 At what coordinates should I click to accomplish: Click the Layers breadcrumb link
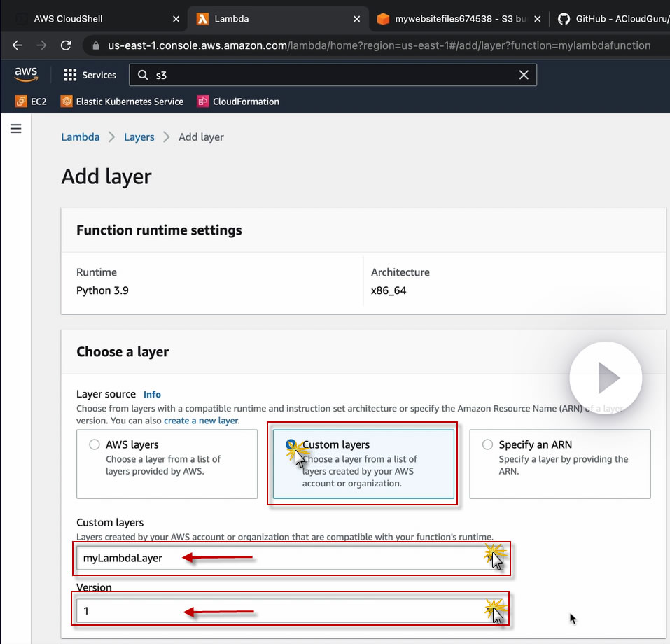139,137
